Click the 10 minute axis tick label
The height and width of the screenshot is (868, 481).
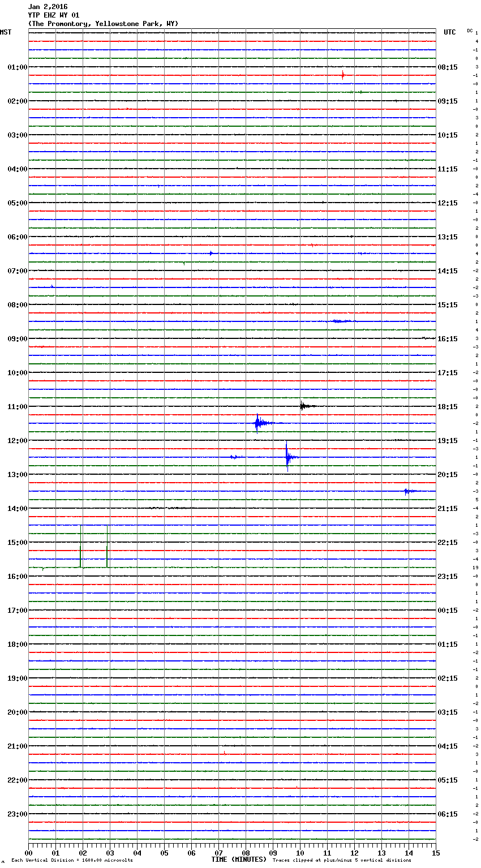(x=300, y=853)
